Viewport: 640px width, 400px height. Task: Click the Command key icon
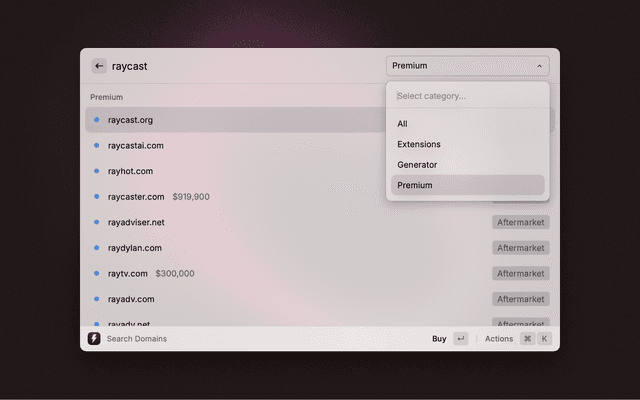527,339
